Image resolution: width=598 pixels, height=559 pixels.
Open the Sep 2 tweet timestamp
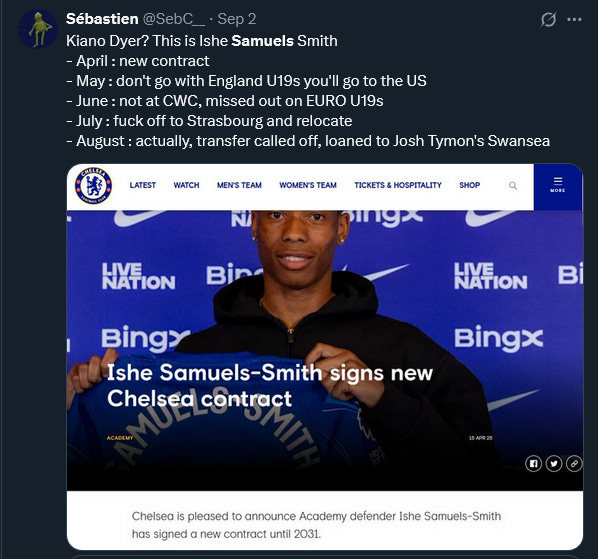click(236, 19)
